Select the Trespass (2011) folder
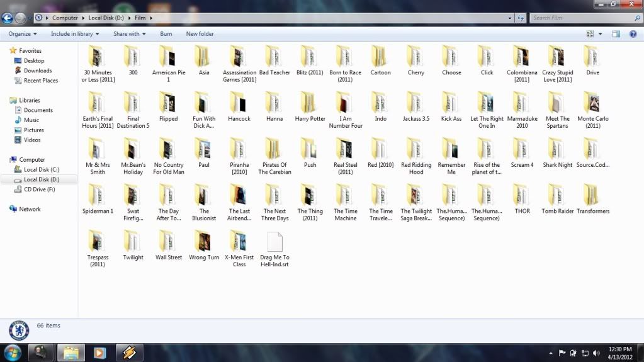 (98, 249)
